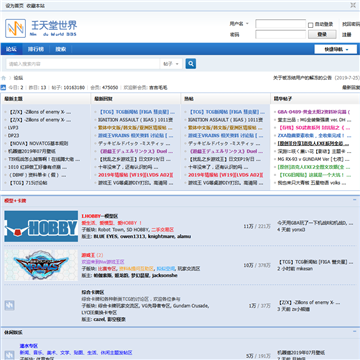Expand the 帖子 search type dropdown
This screenshot has width=360, height=360.
tap(171, 64)
